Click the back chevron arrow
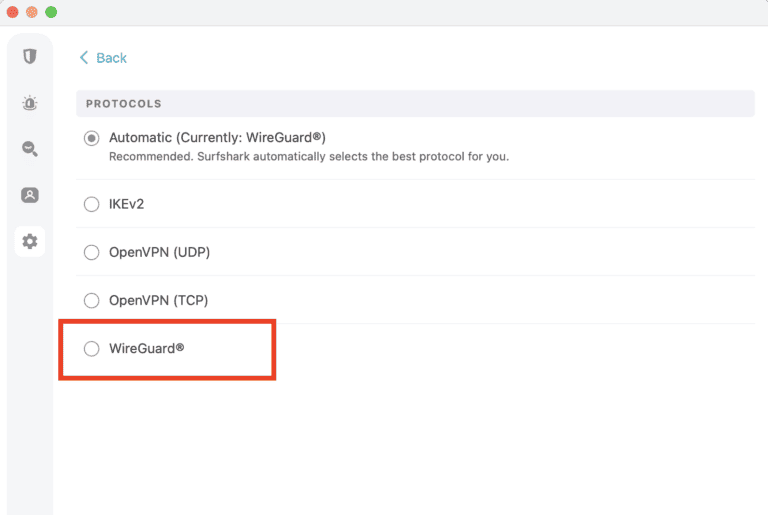Viewport: 768px width, 515px height. 84,58
